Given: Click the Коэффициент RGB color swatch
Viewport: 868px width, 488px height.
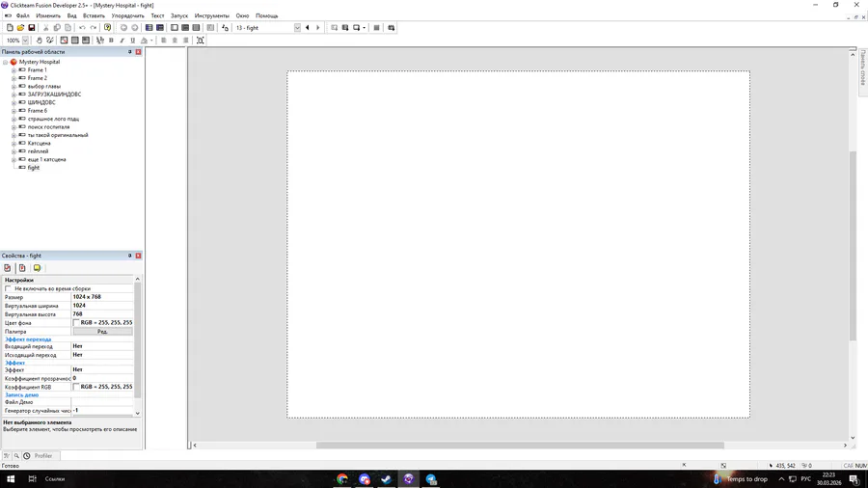Looking at the screenshot, I should 76,387.
